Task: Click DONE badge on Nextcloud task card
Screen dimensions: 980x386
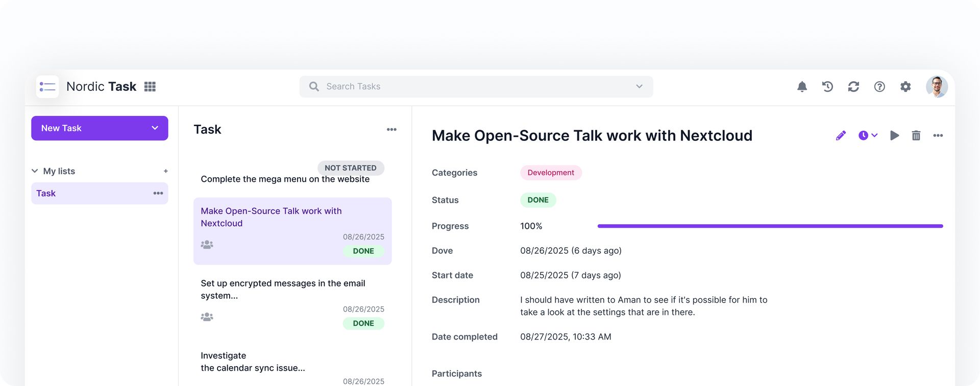Action: point(363,251)
